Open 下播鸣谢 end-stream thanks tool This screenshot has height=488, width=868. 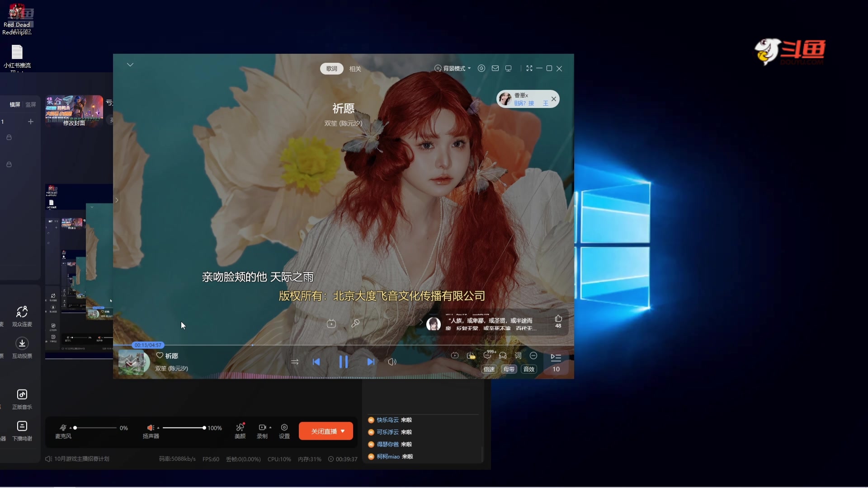point(22,431)
